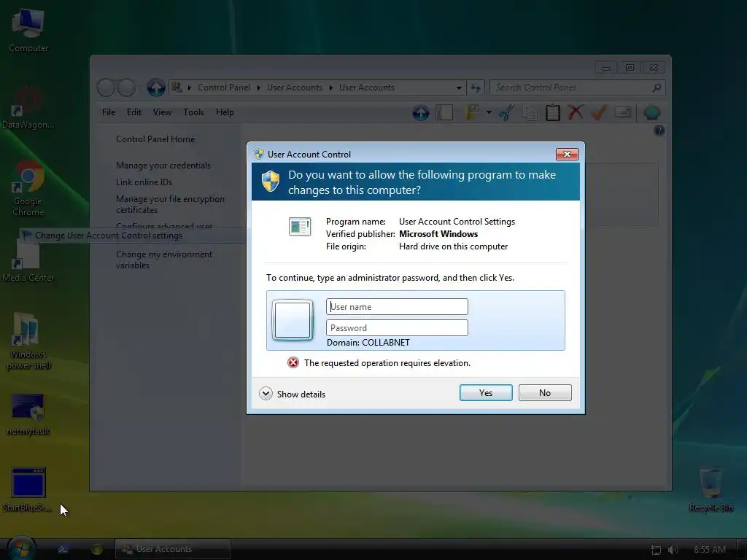Click the Copy toolbar icon
Screen dimensions: 747x560
point(530,113)
